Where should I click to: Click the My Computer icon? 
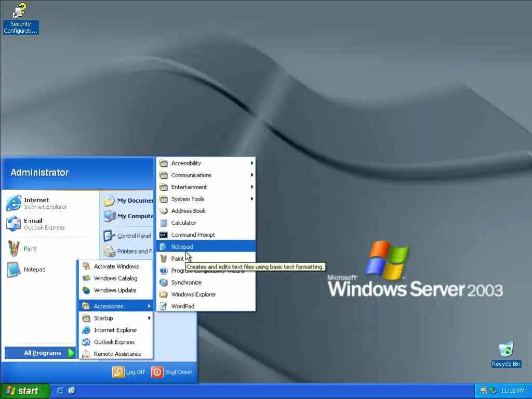point(109,216)
